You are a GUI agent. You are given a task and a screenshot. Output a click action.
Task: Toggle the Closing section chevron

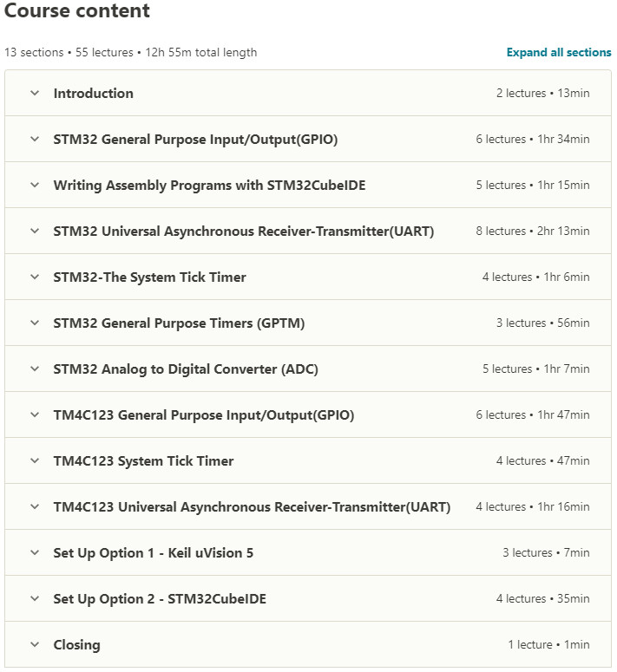35,645
